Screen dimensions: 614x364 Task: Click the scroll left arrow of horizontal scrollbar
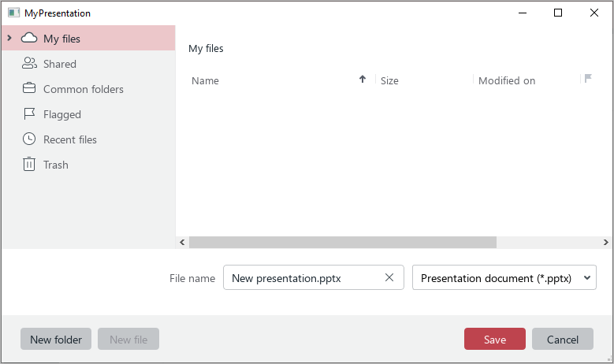tap(182, 243)
